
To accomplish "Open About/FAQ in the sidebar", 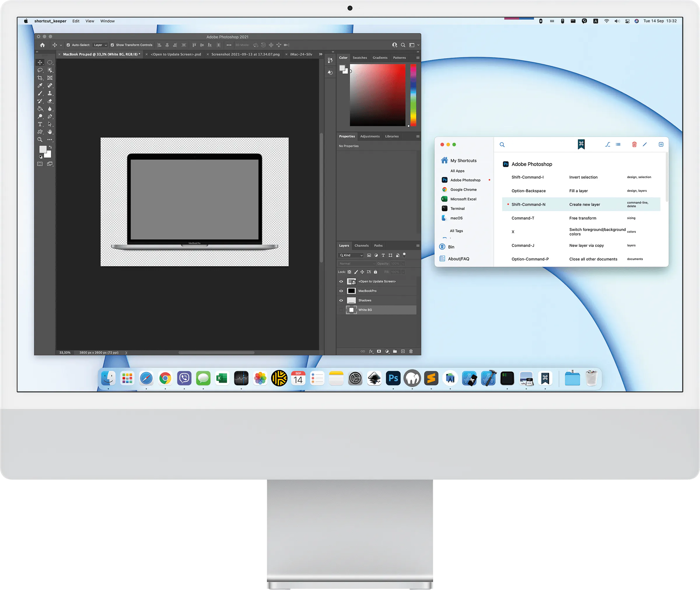I will [x=459, y=259].
